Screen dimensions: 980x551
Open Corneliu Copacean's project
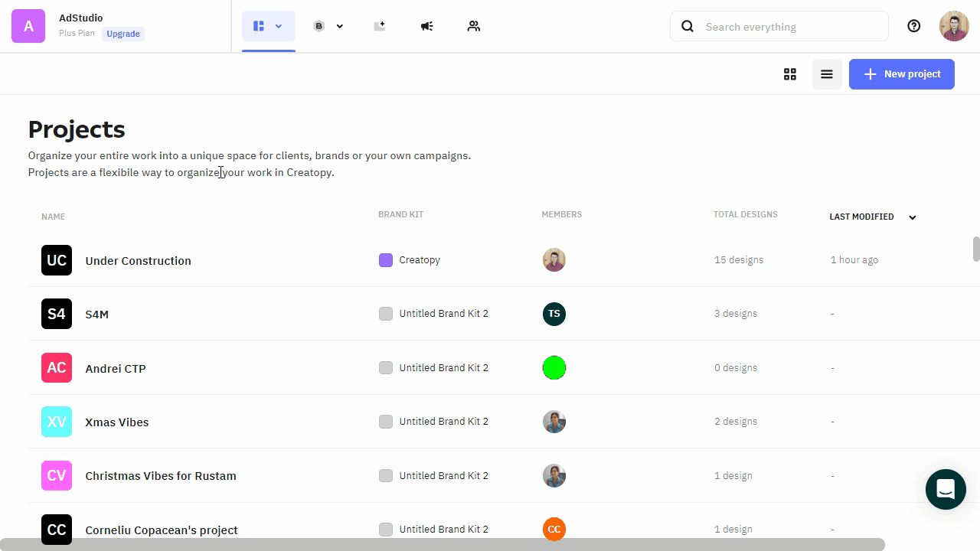pos(162,530)
